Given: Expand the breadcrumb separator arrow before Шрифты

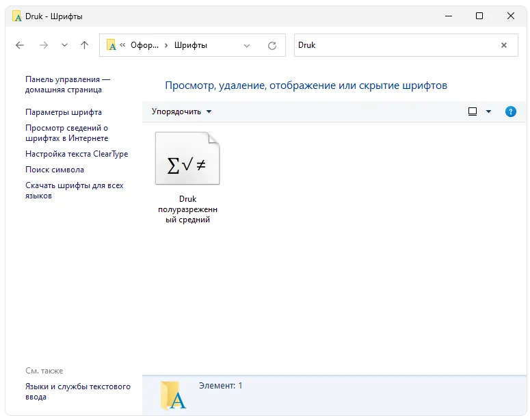Looking at the screenshot, I should [x=166, y=45].
